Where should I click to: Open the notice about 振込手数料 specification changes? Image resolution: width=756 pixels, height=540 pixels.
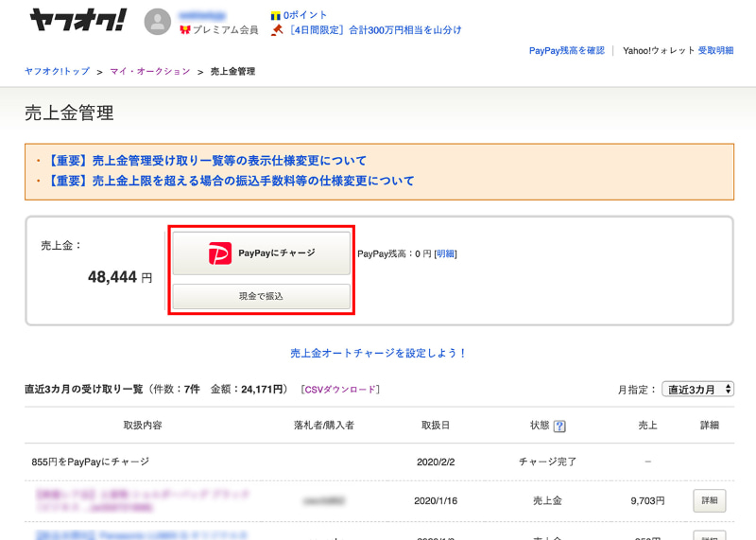231,181
